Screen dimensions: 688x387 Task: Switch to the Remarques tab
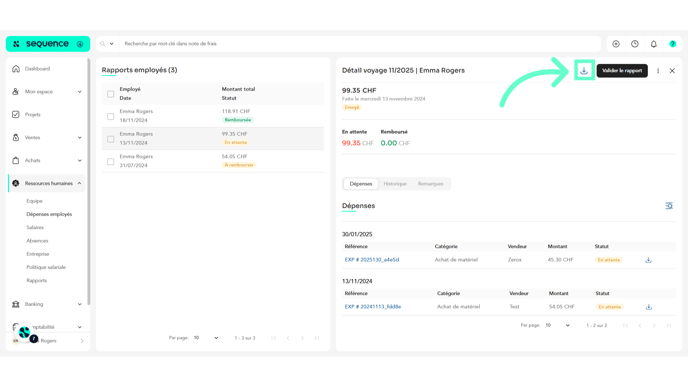click(430, 184)
